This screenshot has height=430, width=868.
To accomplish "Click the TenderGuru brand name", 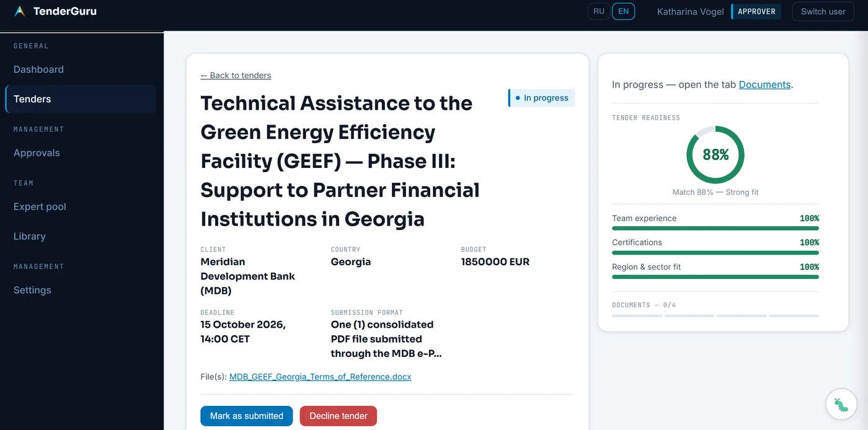I will point(65,11).
